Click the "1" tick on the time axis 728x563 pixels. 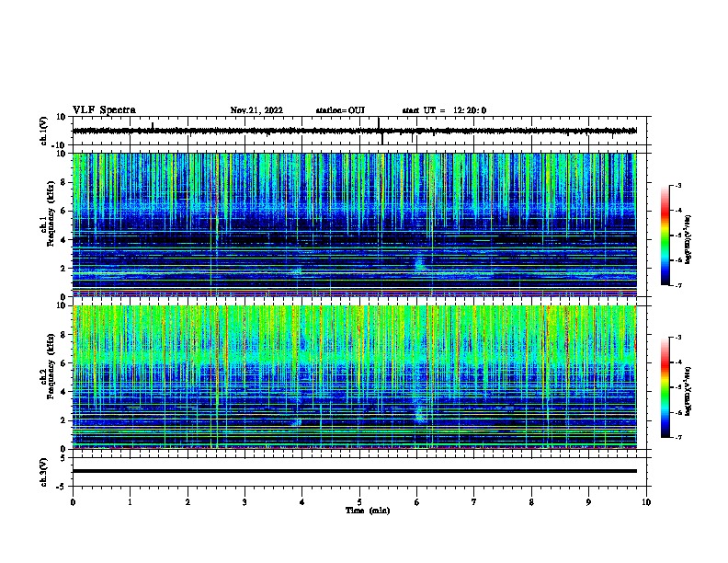(x=130, y=502)
